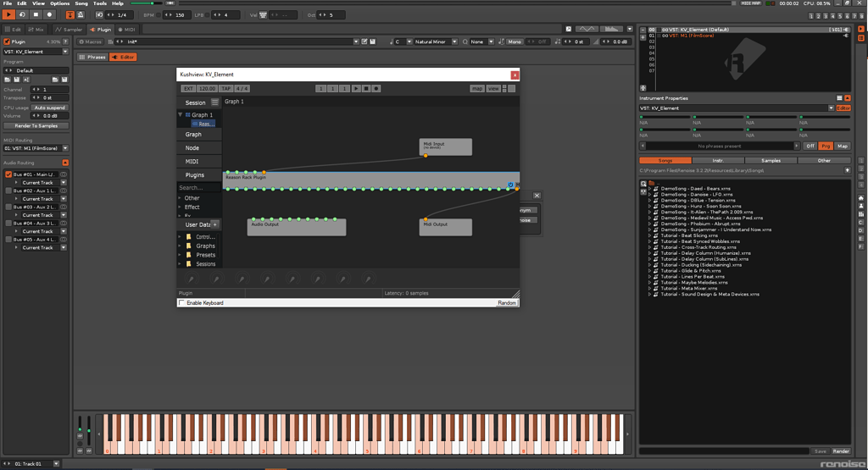The width and height of the screenshot is (868, 470).
Task: Toggle the top-right orange scope icon
Action: point(861,30)
